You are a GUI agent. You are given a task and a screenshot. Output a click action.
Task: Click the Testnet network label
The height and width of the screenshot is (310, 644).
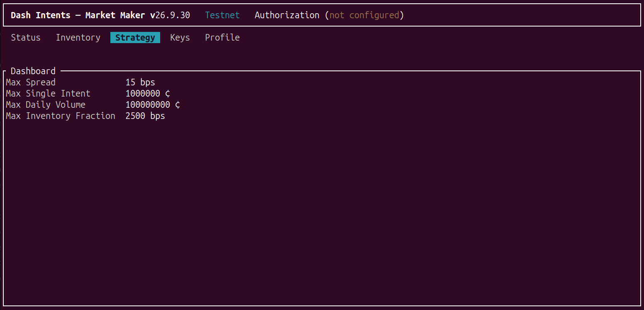[x=222, y=15]
